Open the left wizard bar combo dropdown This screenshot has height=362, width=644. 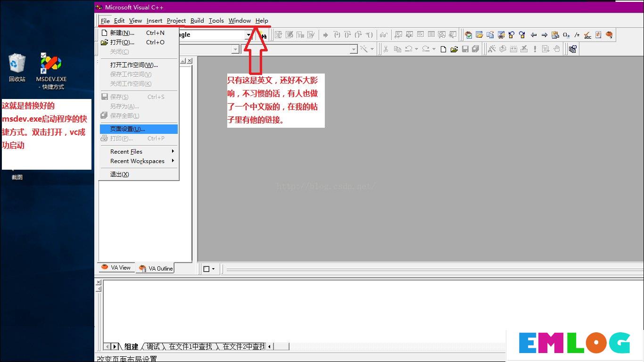(x=235, y=49)
